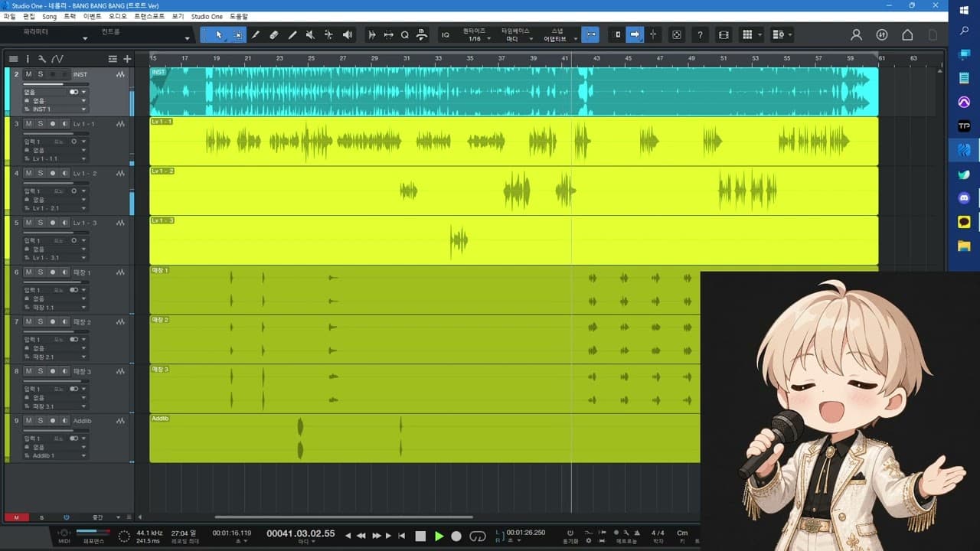
Task: Click the 메트로놈 metronome label
Action: 627,541
